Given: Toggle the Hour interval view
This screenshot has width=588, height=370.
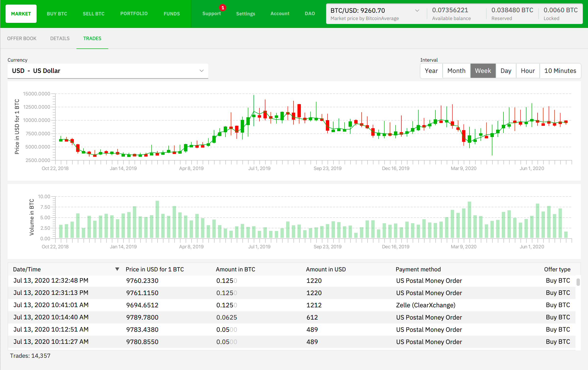Looking at the screenshot, I should point(527,71).
